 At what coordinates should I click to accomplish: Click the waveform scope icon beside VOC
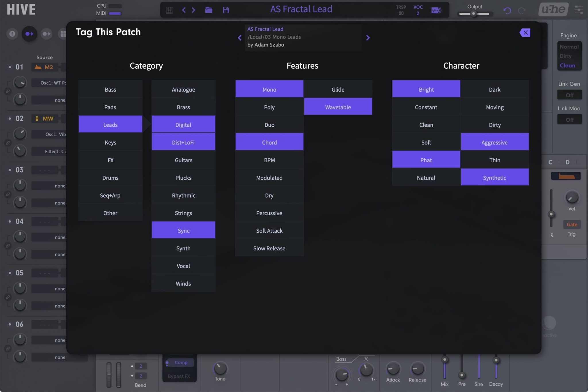436,10
